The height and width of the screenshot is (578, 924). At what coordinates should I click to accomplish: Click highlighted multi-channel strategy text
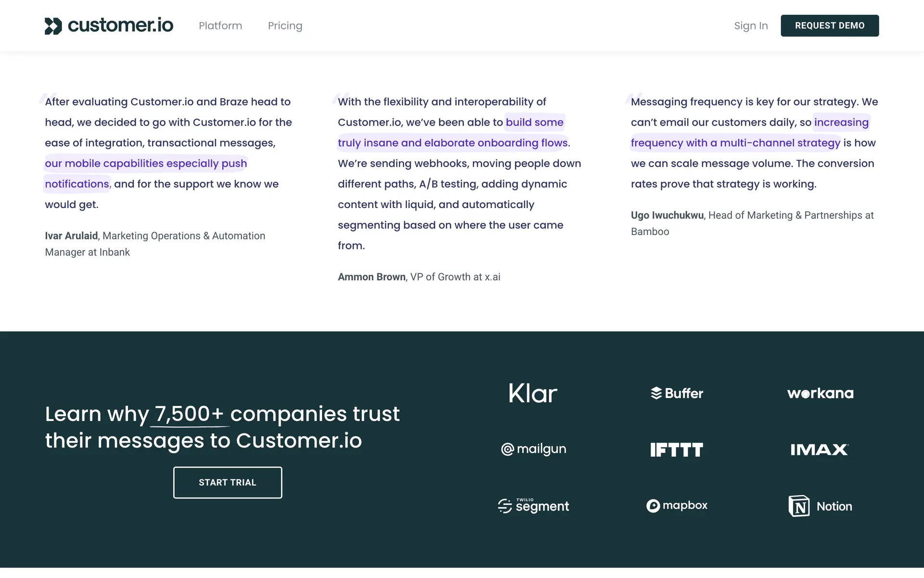click(x=735, y=143)
